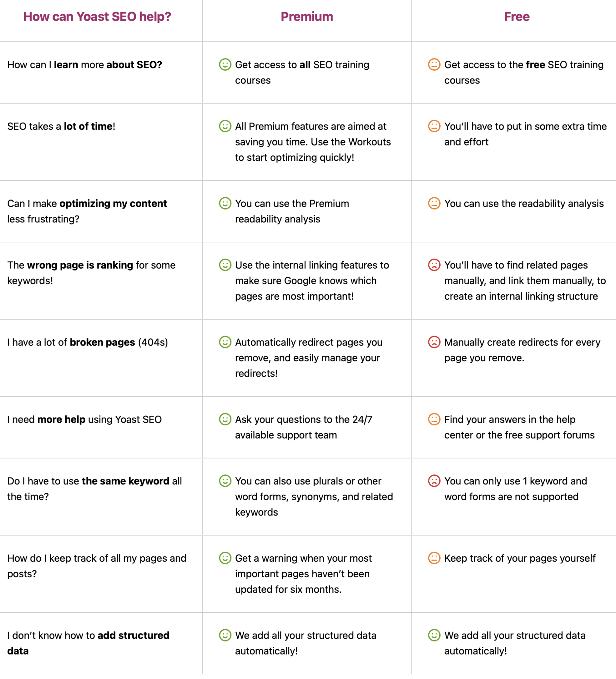Click green smiley beside Premium readability analysis

[x=225, y=203]
